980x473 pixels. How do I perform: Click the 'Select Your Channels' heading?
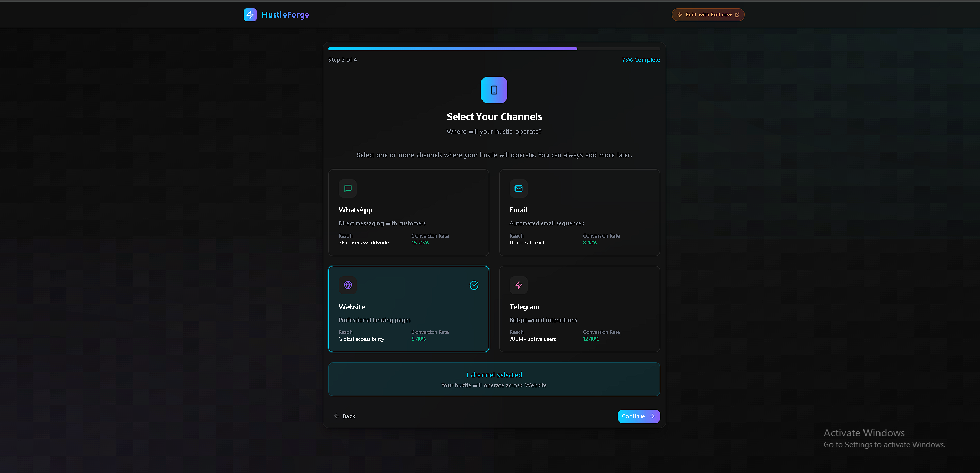pyautogui.click(x=494, y=117)
